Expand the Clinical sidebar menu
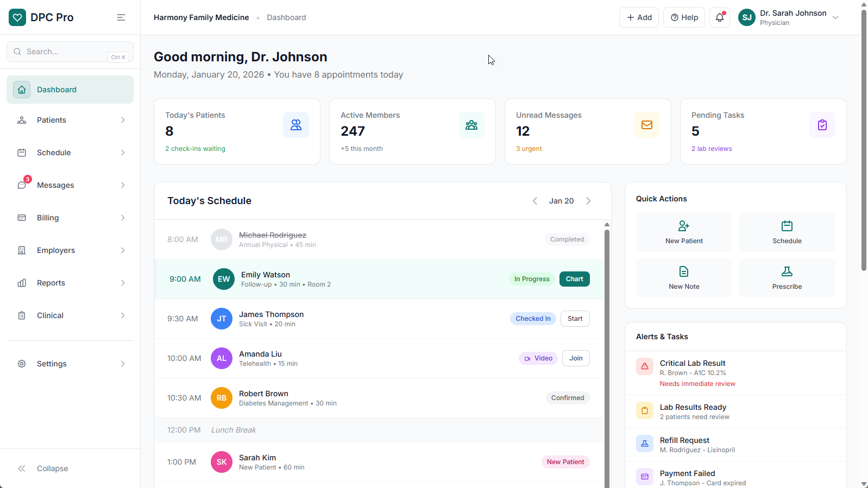The image size is (868, 488). (70, 315)
